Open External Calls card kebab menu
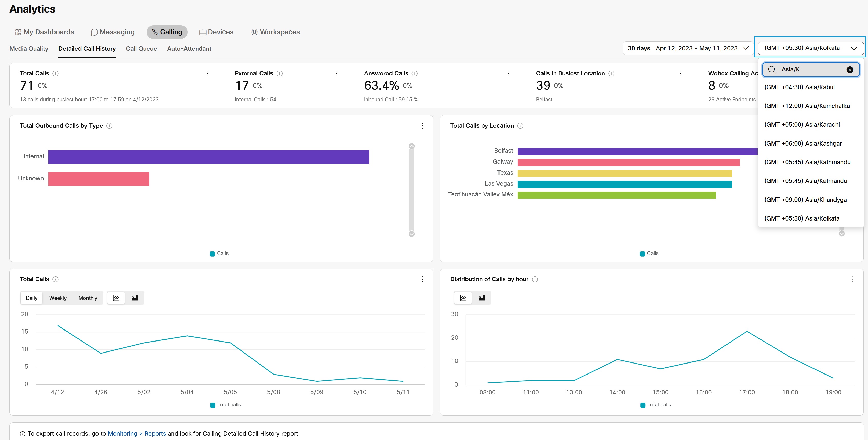This screenshot has height=440, width=868. coord(337,73)
